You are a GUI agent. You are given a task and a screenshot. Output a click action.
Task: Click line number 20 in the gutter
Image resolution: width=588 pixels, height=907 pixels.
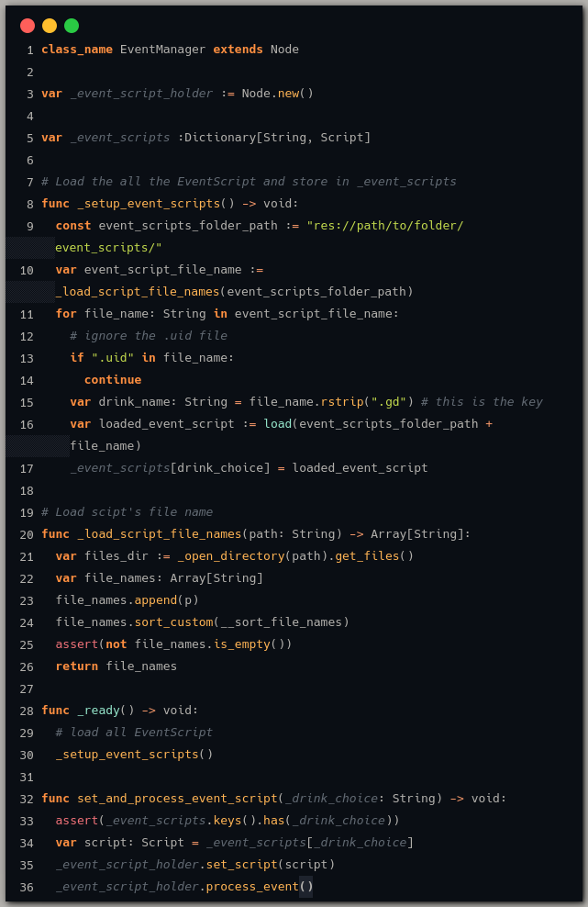pyautogui.click(x=27, y=534)
